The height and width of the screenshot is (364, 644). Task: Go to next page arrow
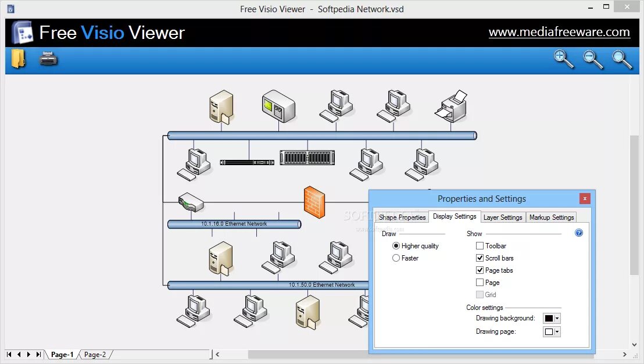coord(28,354)
